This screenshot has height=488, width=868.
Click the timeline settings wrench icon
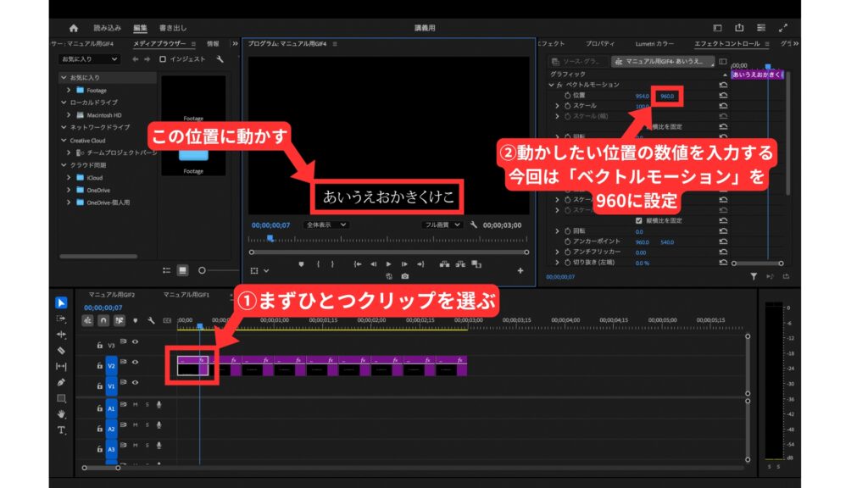tap(151, 320)
